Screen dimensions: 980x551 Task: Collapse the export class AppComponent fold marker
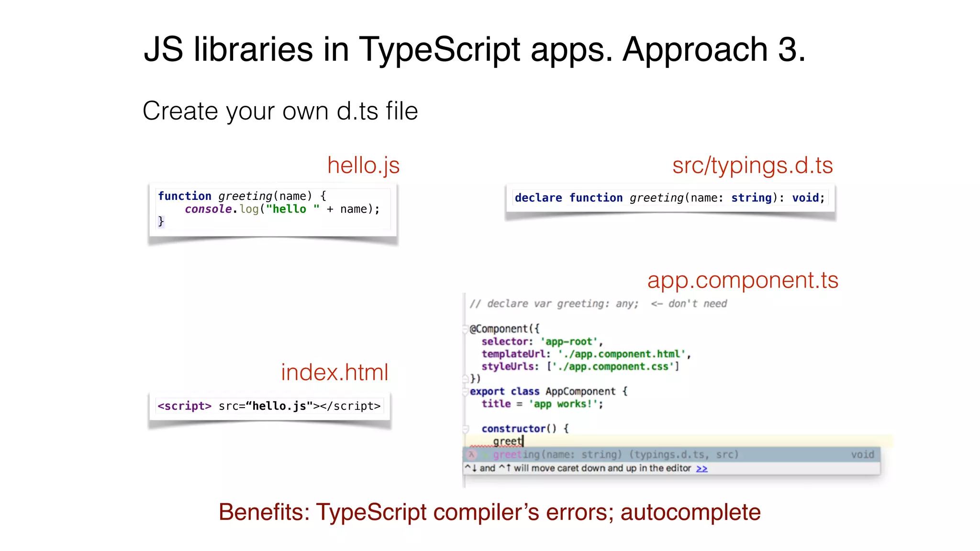point(465,392)
